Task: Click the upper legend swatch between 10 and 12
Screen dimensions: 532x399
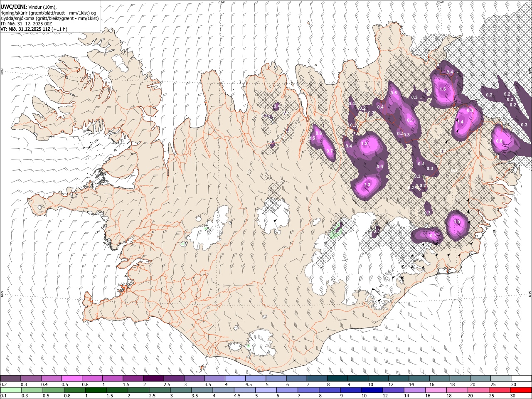Action: tap(378, 379)
